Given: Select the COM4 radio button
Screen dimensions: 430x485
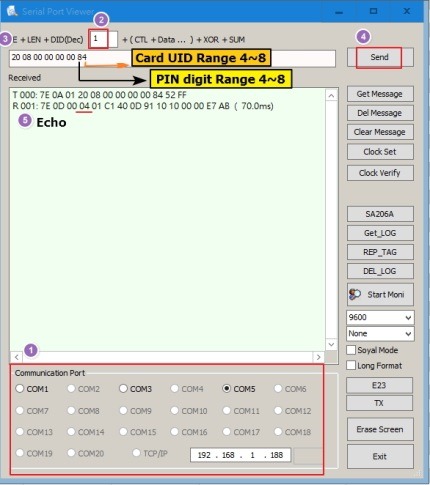Looking at the screenshot, I should click(x=174, y=389).
